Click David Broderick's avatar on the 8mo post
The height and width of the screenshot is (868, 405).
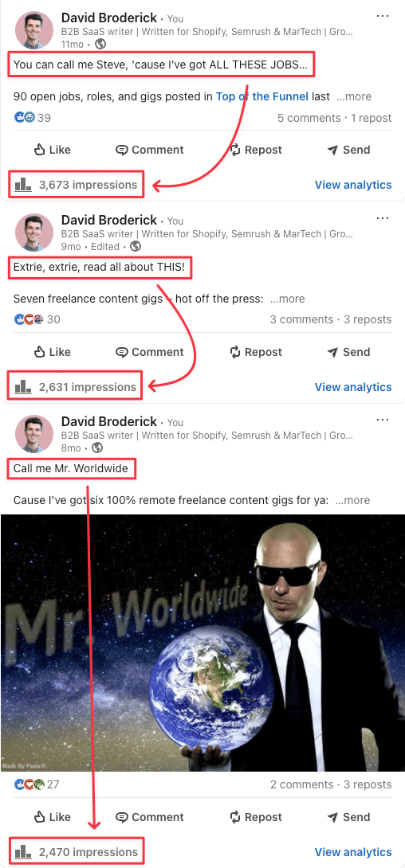(33, 435)
